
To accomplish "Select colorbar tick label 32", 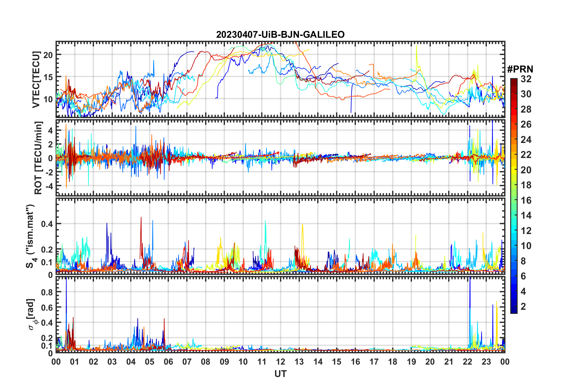I will point(526,79).
